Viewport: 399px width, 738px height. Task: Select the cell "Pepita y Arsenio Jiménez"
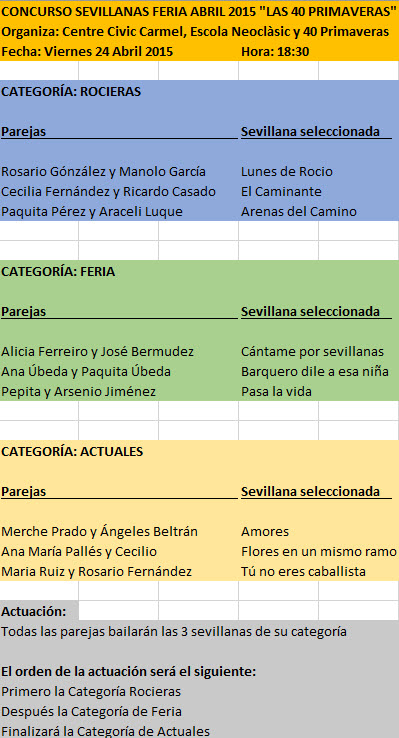tap(79, 392)
